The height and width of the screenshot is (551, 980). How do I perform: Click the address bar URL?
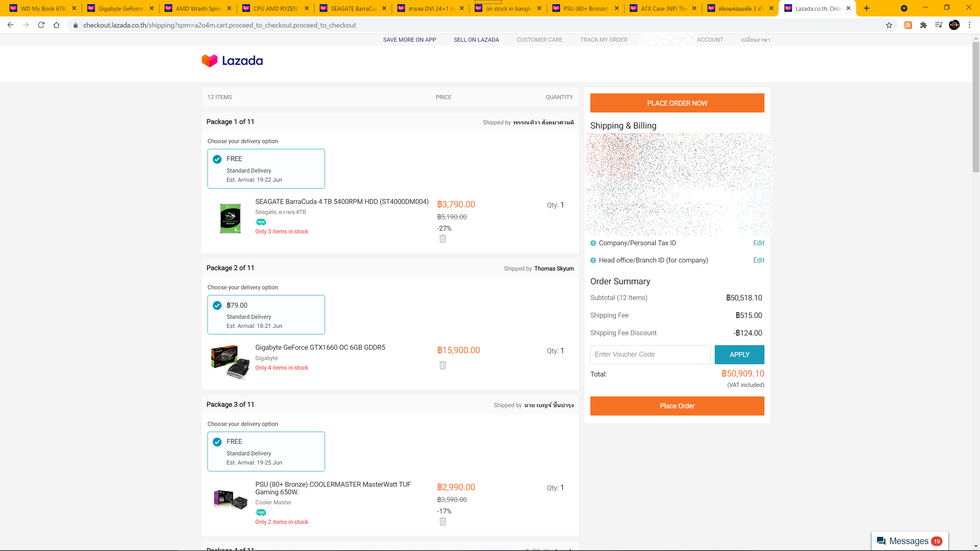(x=219, y=25)
